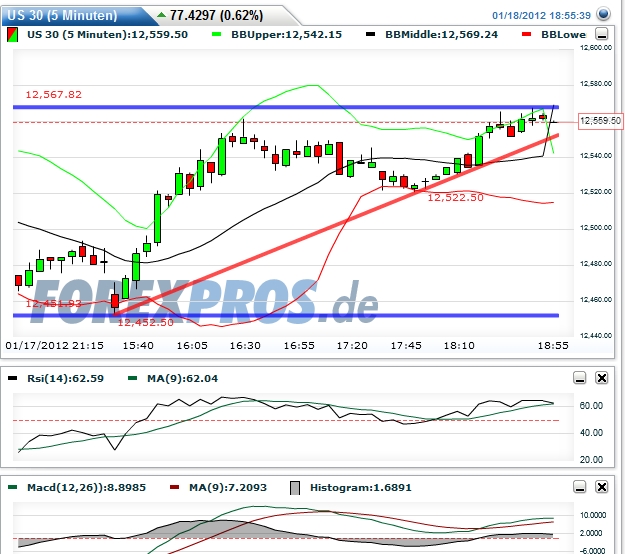Viewport: 625px width, 554px height.
Task: Click the BBMiddle:12,569.24 legend label
Action: [442, 35]
